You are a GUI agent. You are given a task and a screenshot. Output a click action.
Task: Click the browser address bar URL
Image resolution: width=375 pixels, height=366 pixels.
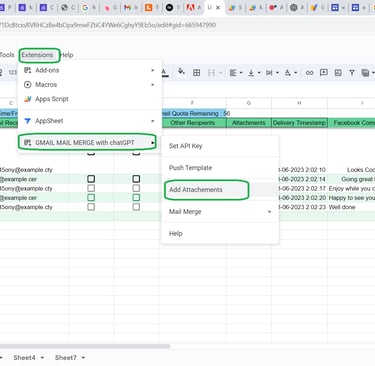pos(108,25)
